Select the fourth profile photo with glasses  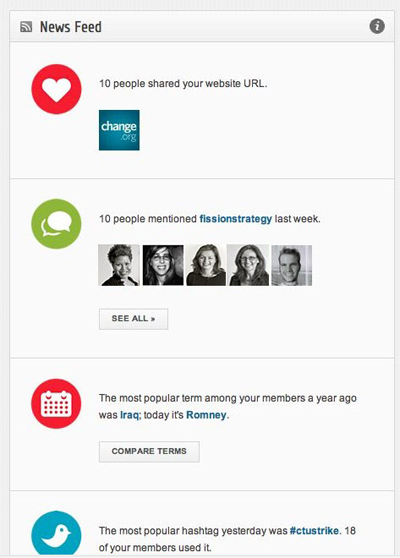248,265
